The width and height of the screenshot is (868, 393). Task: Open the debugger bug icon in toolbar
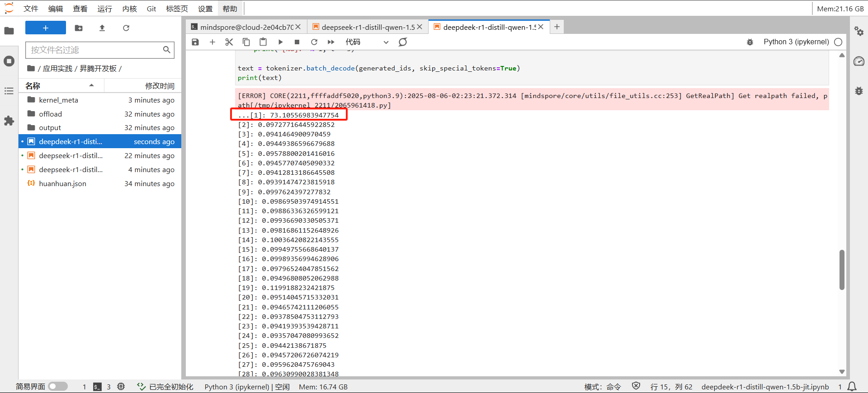tap(750, 42)
